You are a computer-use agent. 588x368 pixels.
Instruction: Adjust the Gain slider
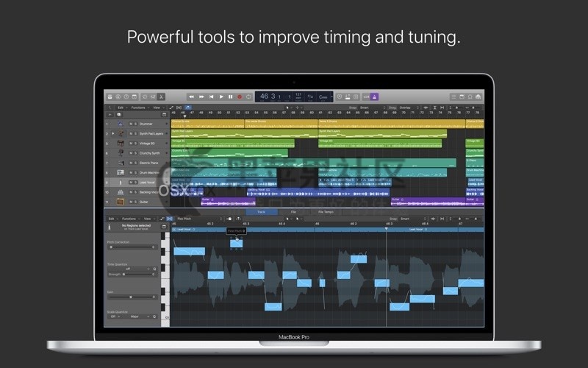tap(132, 297)
